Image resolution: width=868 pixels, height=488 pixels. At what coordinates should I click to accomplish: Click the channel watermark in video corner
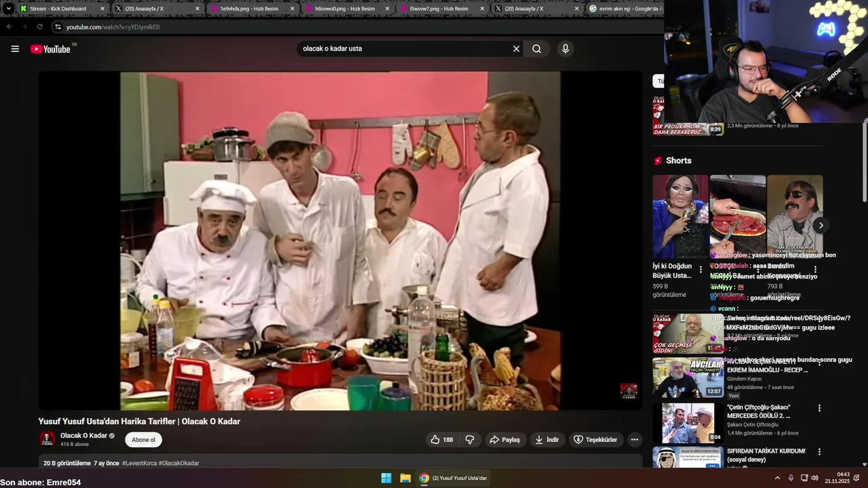629,391
